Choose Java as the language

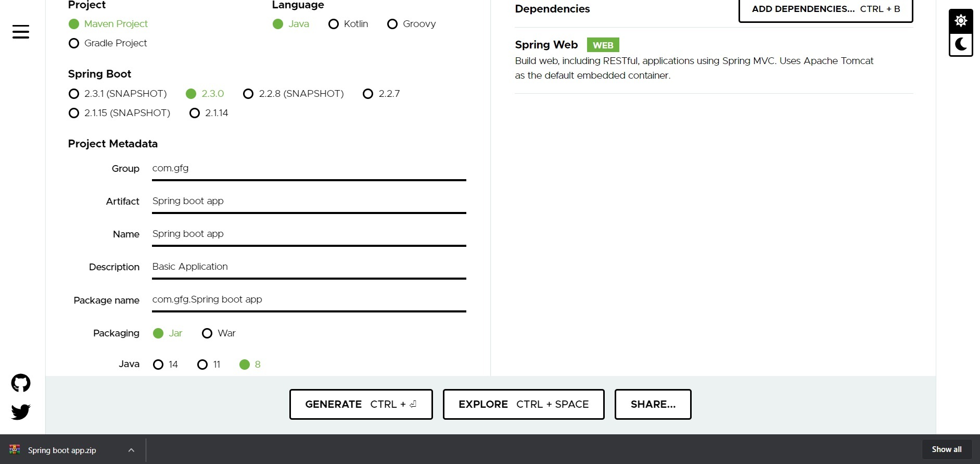coord(291,24)
